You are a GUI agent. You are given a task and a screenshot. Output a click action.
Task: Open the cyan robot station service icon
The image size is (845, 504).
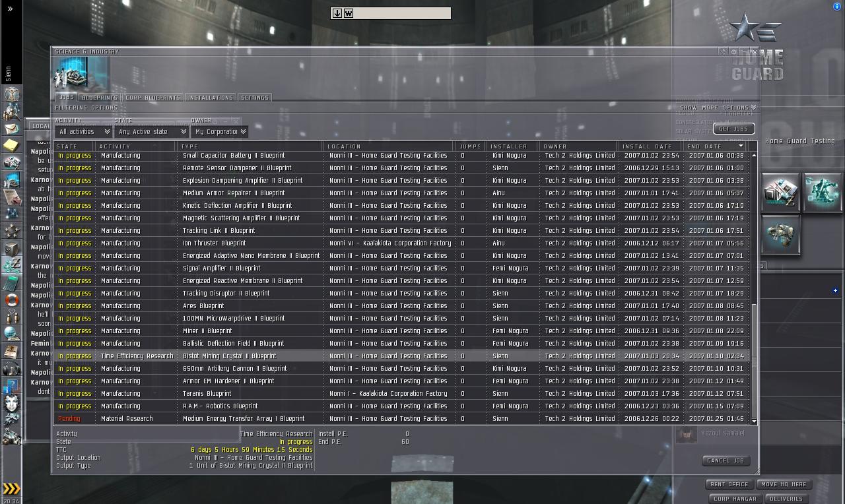[823, 193]
